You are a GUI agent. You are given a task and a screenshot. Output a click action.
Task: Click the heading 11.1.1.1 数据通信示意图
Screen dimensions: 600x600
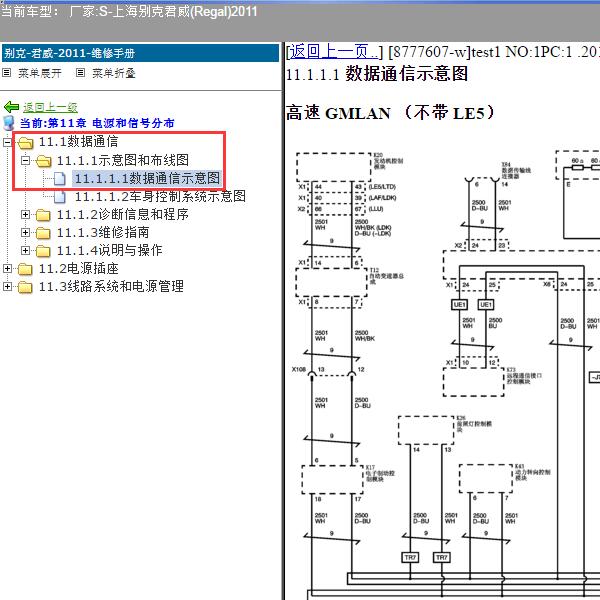point(377,73)
